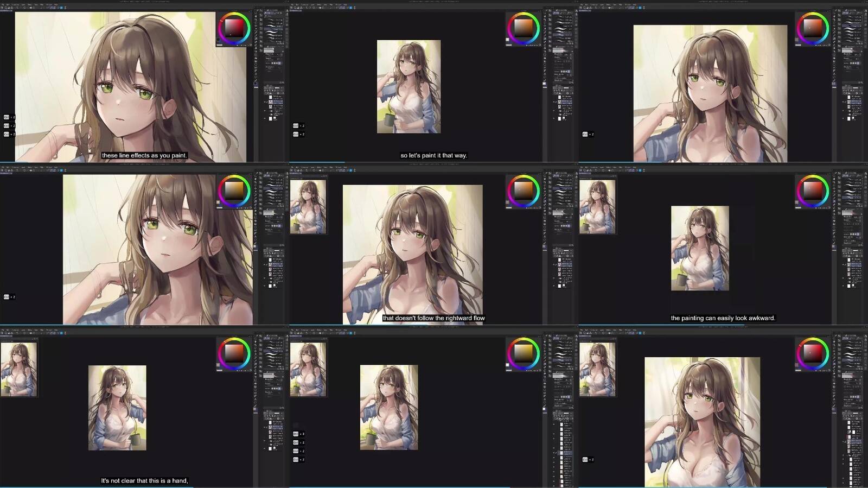Open Help menu in 'these line effects' frame
The image size is (868, 488).
pyautogui.click(x=56, y=4)
